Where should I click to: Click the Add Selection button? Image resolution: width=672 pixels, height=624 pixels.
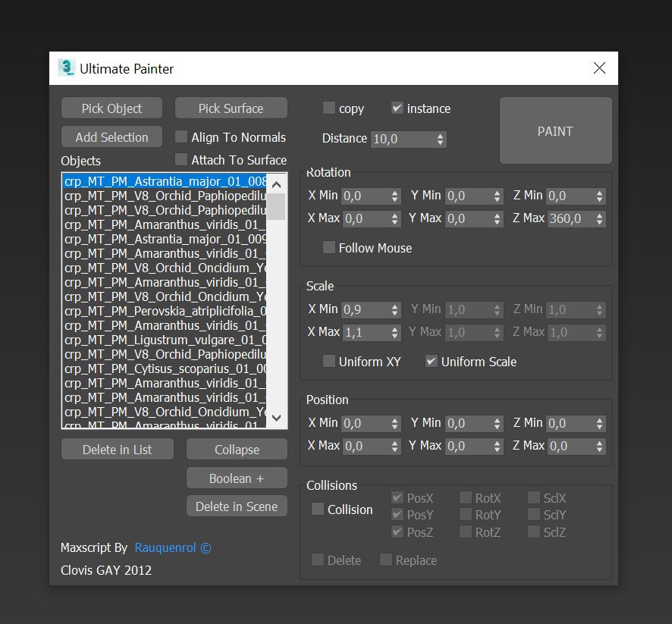pos(111,137)
